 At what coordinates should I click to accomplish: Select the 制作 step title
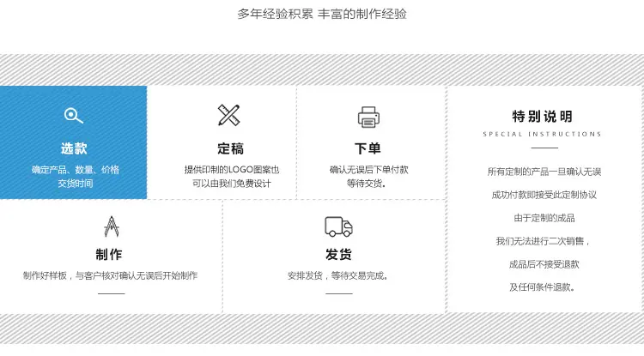click(109, 254)
